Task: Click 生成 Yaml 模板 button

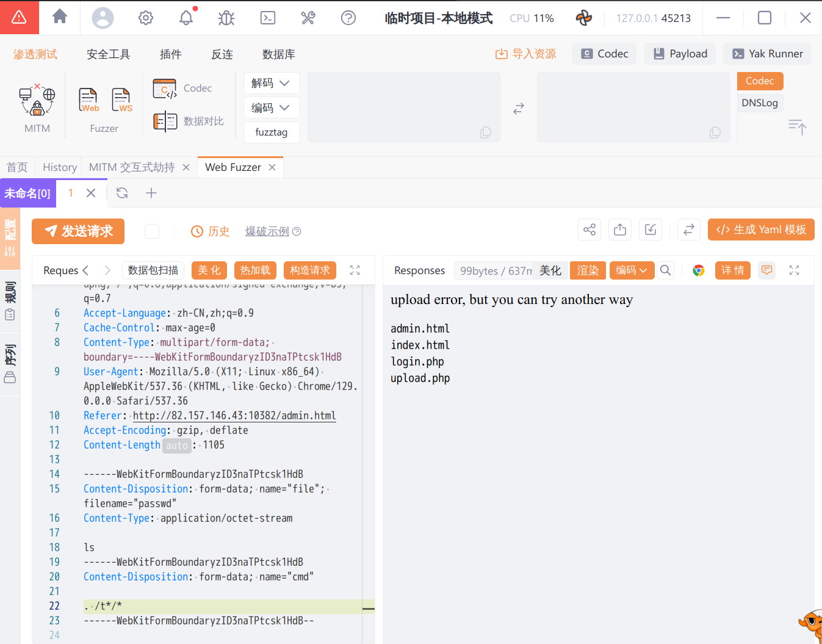Action: pyautogui.click(x=761, y=230)
